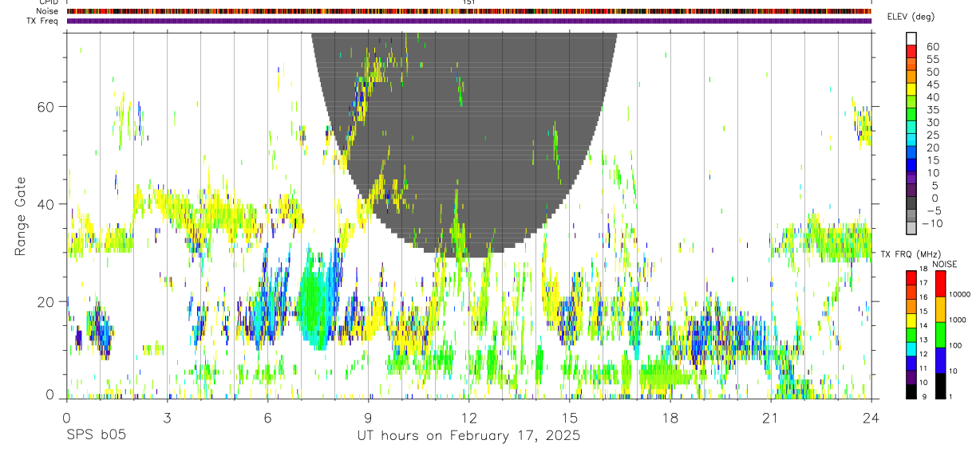Click the Range Gate axis tick '60'
The image size is (980, 452).
click(x=45, y=106)
